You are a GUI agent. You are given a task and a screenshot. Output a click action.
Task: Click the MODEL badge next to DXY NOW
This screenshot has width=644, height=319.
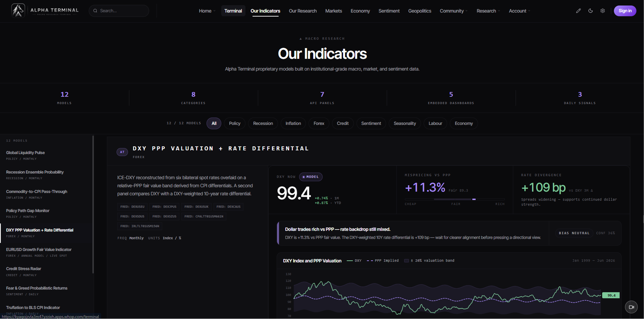click(x=311, y=177)
